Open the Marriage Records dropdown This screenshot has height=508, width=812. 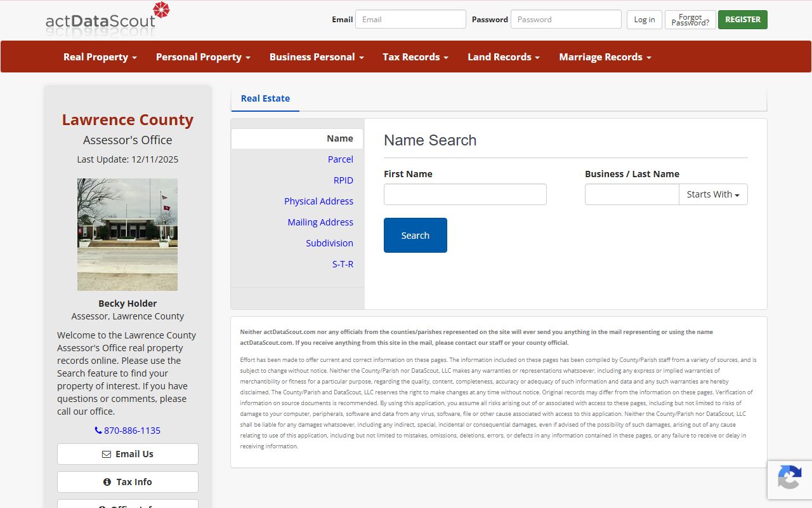pyautogui.click(x=605, y=57)
